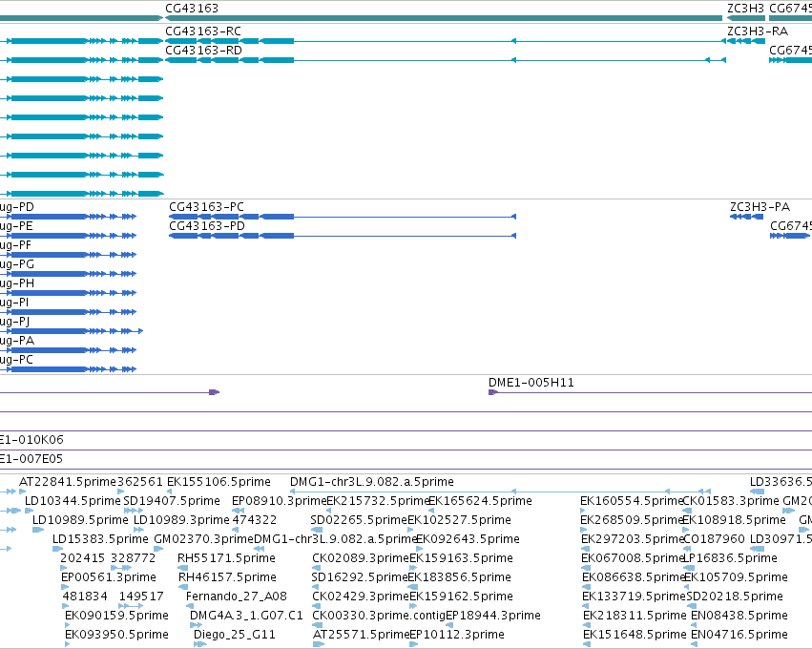812x649 pixels.
Task: Select the DME1-005H11 BAC clone label
Action: click(531, 383)
